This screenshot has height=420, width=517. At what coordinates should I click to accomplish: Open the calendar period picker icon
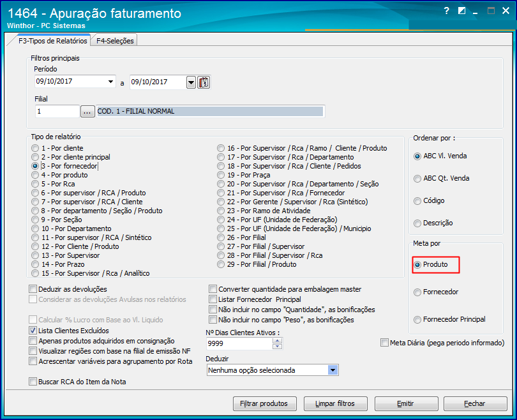click(x=204, y=82)
